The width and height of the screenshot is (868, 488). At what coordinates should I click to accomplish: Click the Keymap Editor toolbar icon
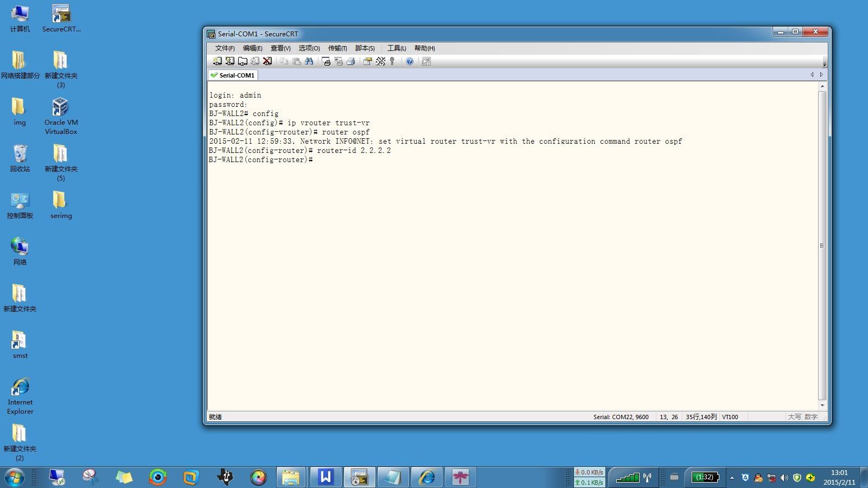point(380,61)
